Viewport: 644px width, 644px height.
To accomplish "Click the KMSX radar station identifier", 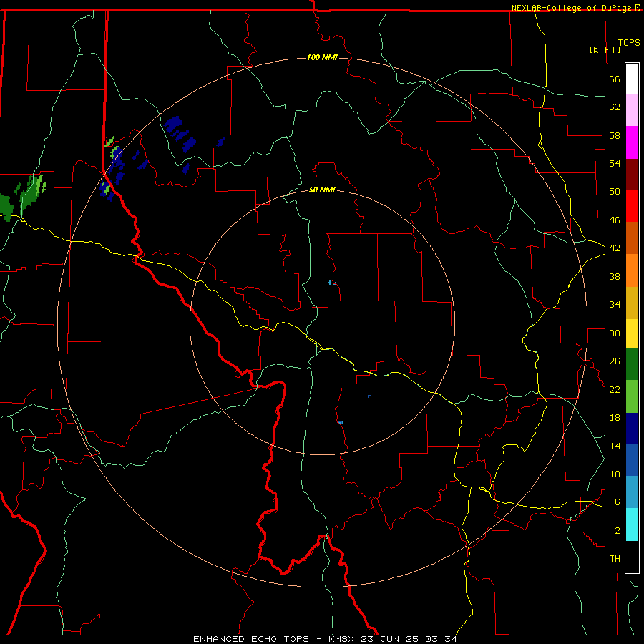I will (343, 639).
